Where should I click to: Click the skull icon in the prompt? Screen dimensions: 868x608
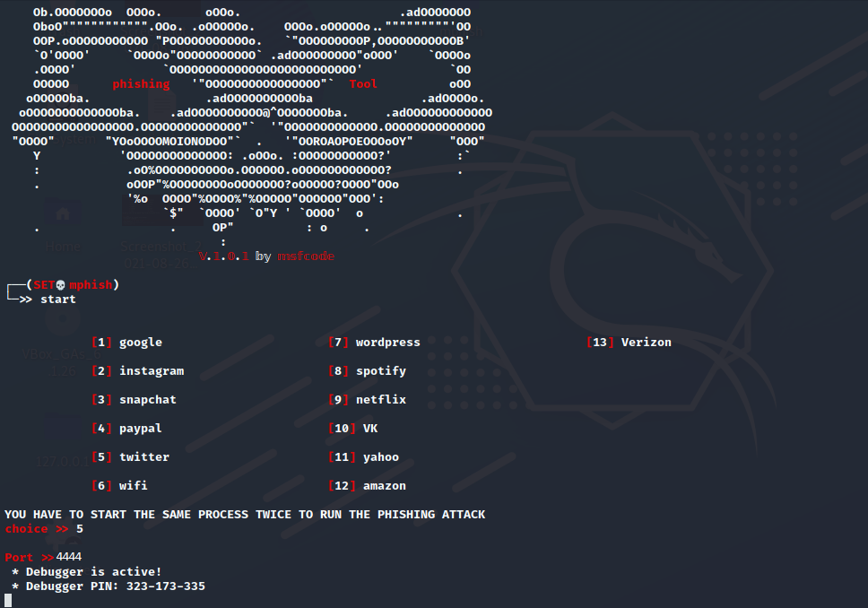tap(60, 284)
